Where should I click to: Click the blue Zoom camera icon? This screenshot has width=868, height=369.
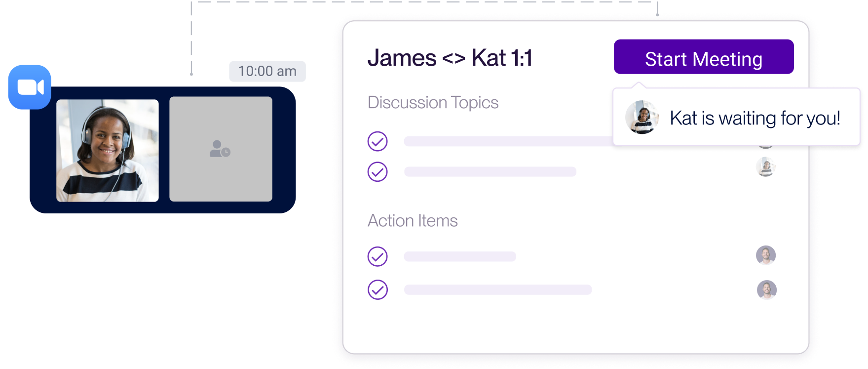[x=30, y=87]
